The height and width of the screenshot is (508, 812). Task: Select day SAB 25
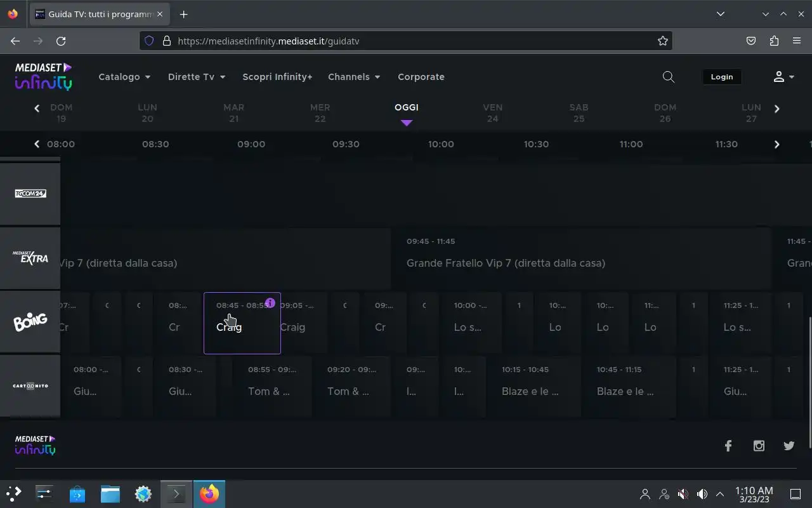(579, 113)
